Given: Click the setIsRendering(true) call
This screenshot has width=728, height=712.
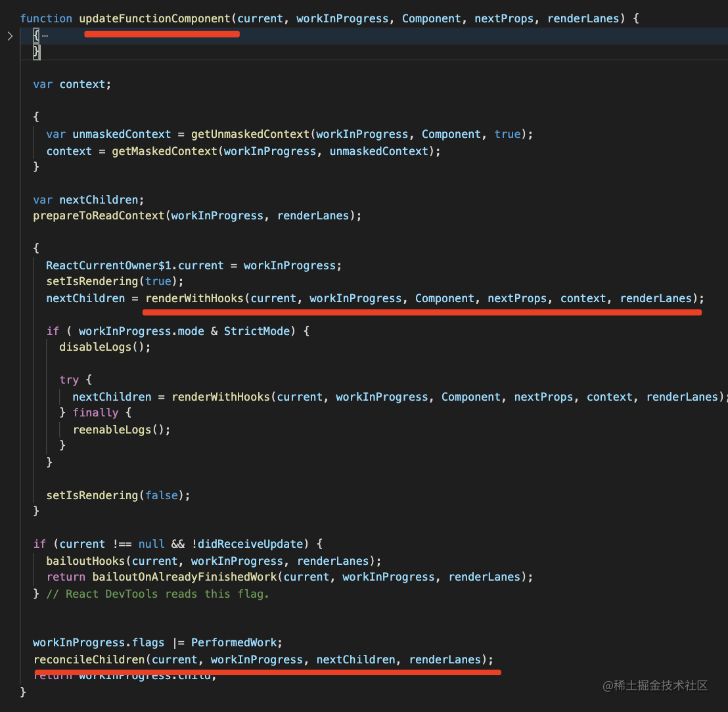Looking at the screenshot, I should pos(115,281).
